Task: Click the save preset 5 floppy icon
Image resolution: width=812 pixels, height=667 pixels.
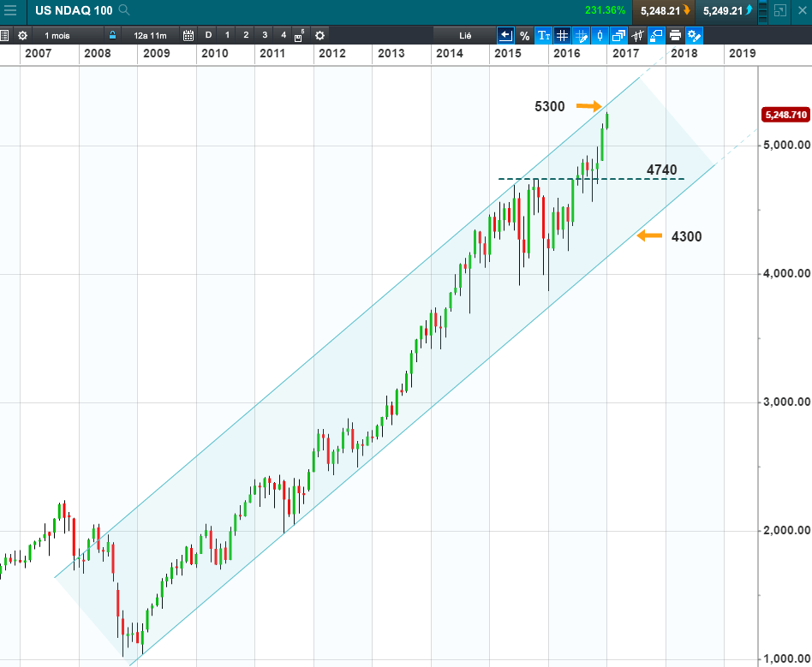Action: [x=299, y=36]
